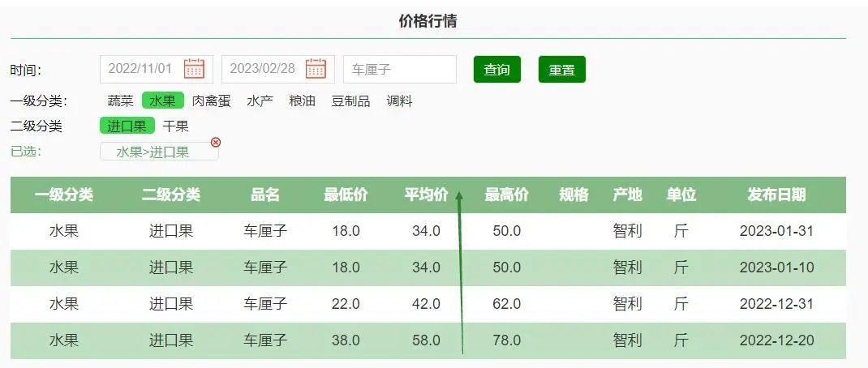Screen dimensions: 868x368
Task: Click 18.0 in the 2023-01-31 row
Action: point(346,231)
